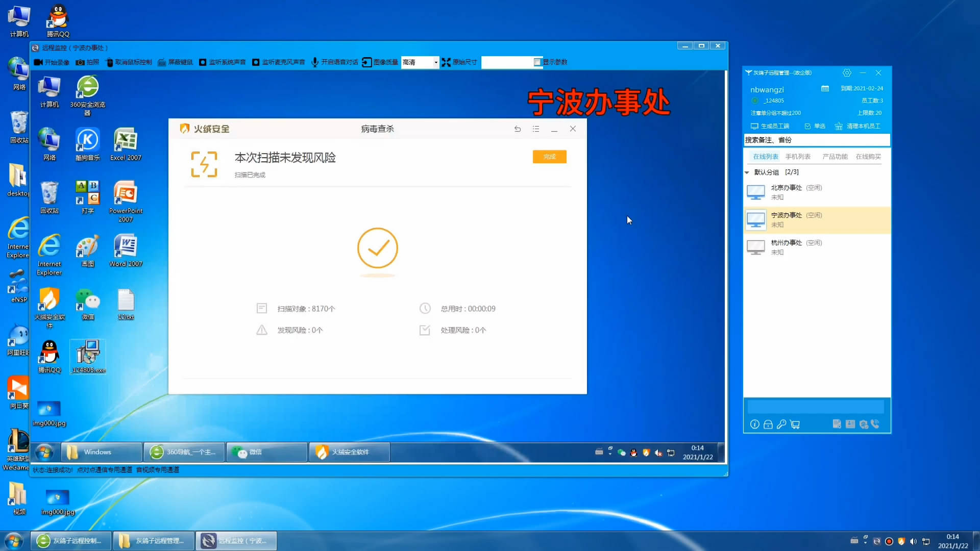Toggle the 单选 checkbox
980x551 pixels.
(807, 126)
